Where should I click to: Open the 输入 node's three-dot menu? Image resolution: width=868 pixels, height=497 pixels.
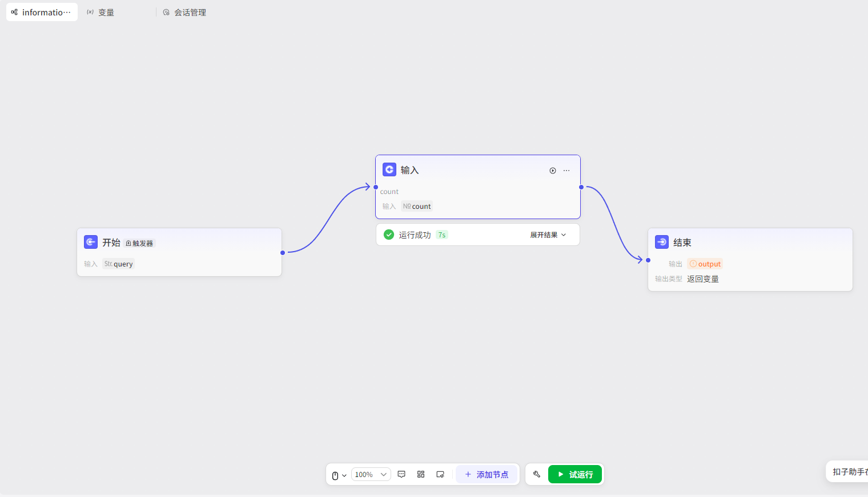pyautogui.click(x=566, y=171)
